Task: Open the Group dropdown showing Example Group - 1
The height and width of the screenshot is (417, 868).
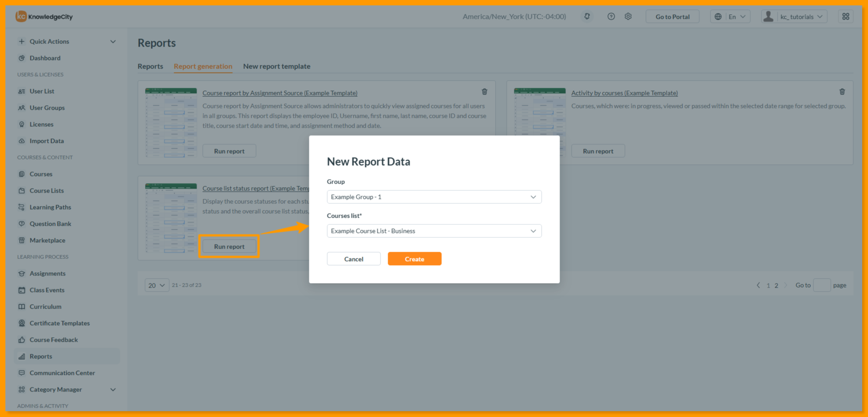Action: (434, 197)
